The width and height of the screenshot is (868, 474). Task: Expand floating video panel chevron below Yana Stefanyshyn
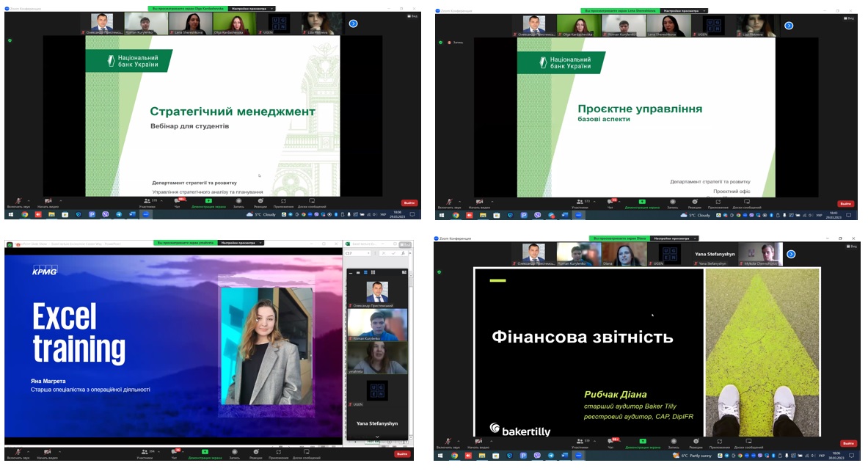pos(378,437)
